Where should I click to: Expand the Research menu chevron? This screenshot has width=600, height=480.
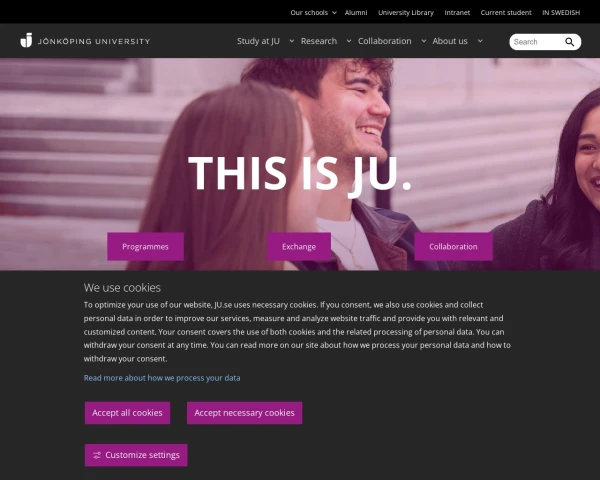click(x=349, y=41)
